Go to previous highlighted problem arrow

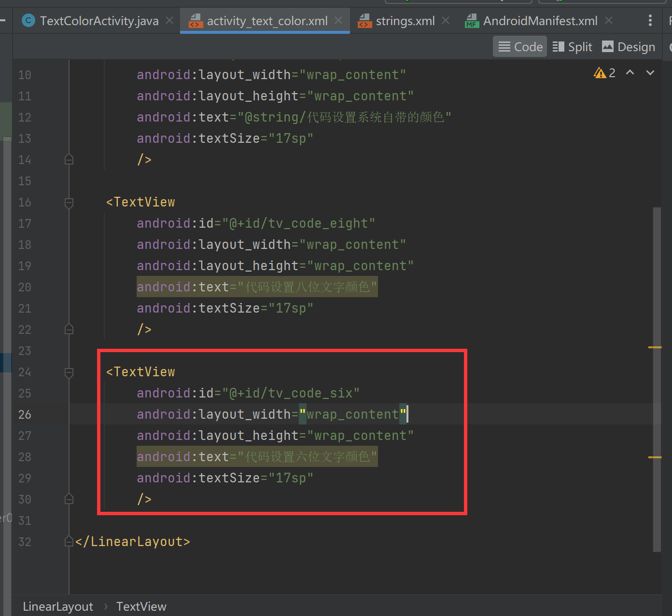tap(630, 72)
